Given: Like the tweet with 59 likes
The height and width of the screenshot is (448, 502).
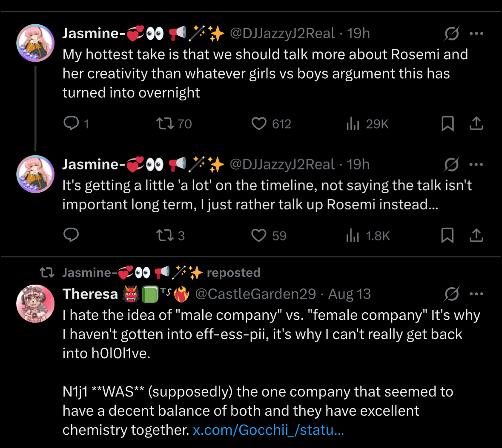Looking at the screenshot, I should coord(259,235).
